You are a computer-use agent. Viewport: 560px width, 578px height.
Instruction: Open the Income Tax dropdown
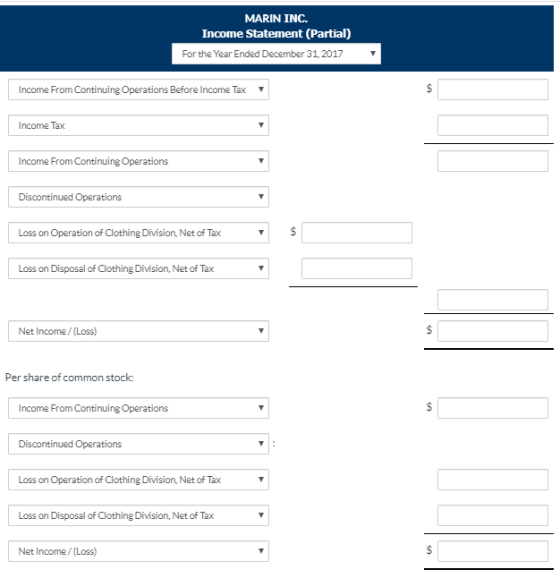click(139, 125)
